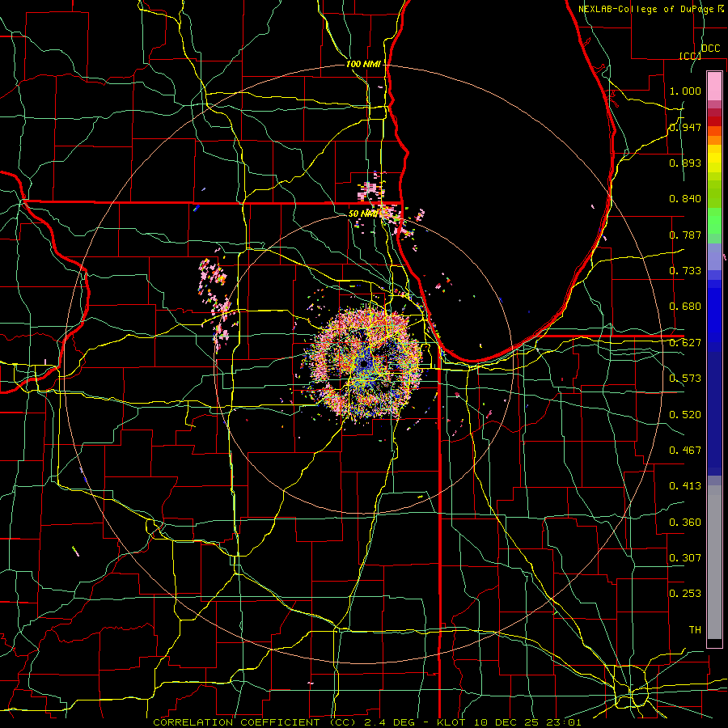
Task: Click the lavender segment of color bar
Action: pyautogui.click(x=714, y=256)
